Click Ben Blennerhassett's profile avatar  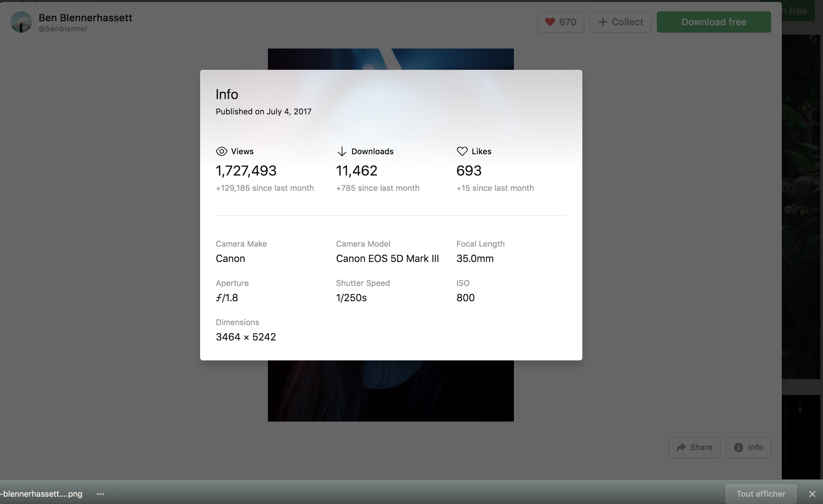(21, 22)
